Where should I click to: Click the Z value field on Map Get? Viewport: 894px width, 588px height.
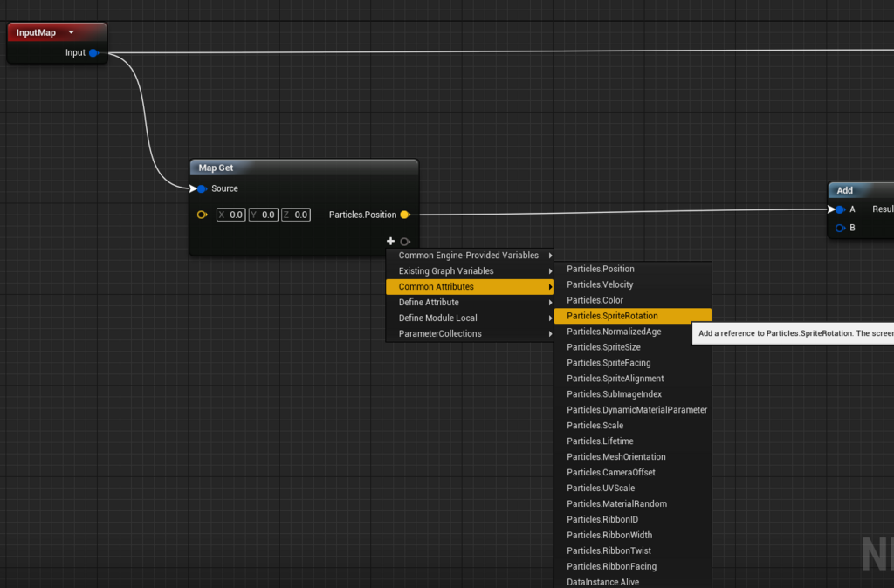coord(296,215)
